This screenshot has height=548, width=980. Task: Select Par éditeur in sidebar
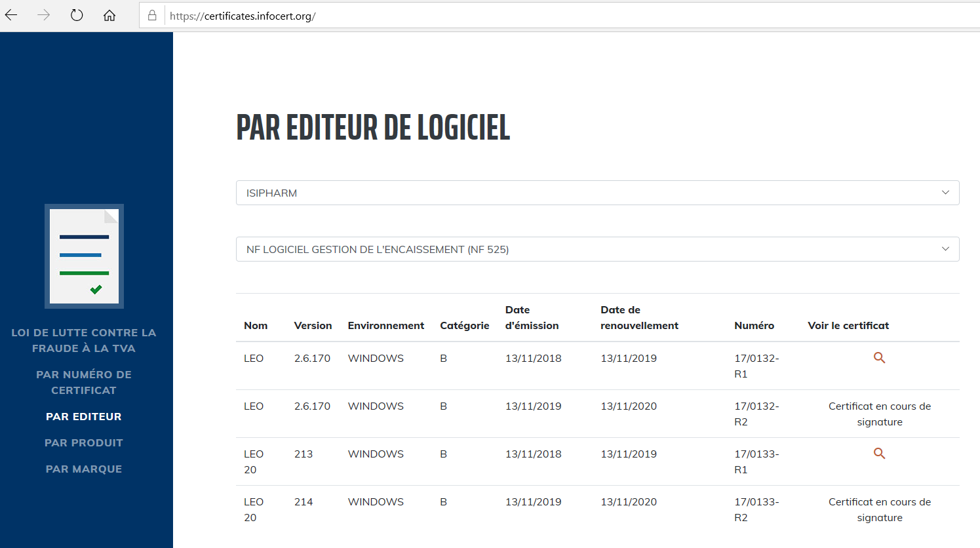click(x=84, y=416)
